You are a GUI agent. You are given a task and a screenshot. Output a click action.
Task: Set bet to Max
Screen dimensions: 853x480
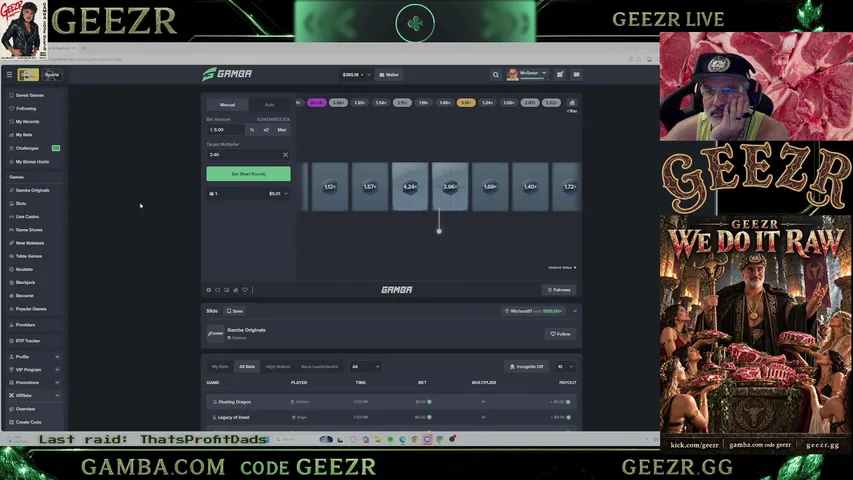click(x=282, y=130)
